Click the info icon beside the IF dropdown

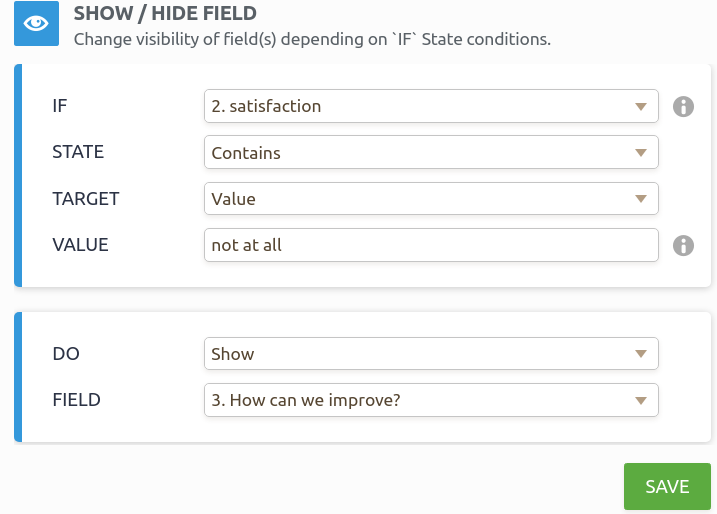(x=683, y=106)
